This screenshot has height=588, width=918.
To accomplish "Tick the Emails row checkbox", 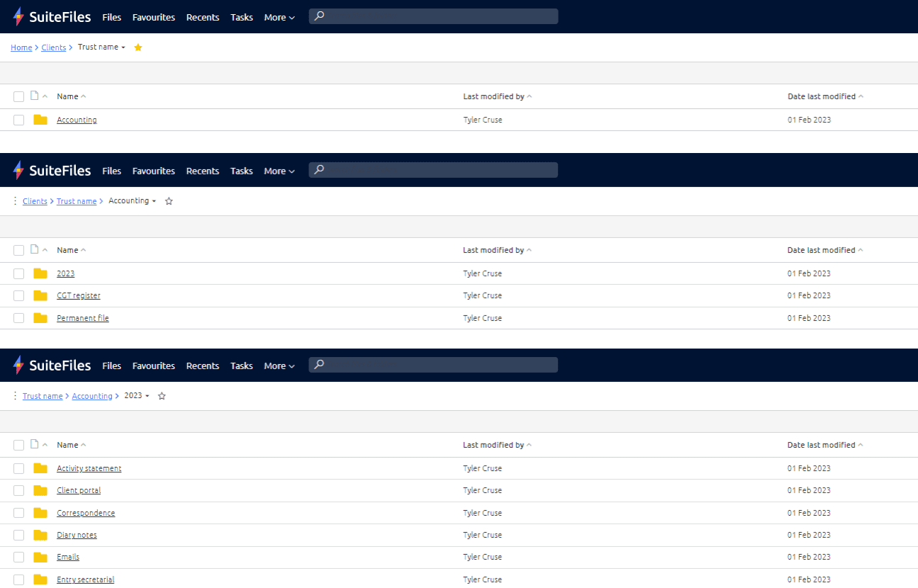I will [18, 557].
